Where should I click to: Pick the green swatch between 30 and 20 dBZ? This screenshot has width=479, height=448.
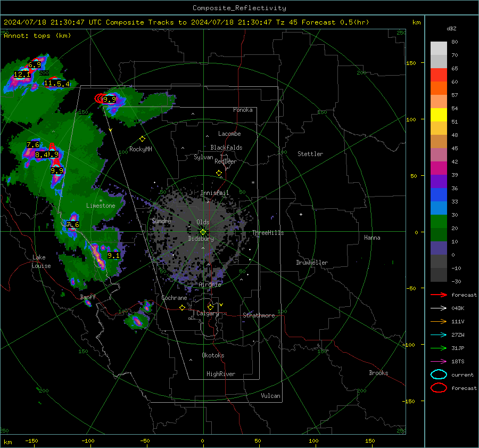(x=439, y=222)
